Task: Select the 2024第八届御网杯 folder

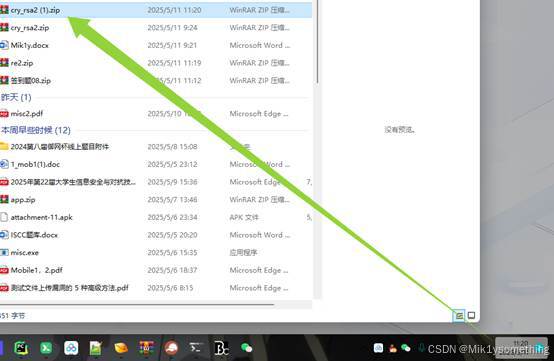Action: [x=156, y=147]
